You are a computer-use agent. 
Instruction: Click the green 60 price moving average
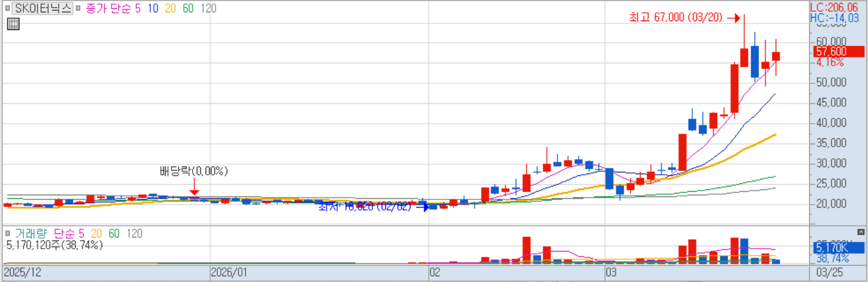[x=188, y=8]
